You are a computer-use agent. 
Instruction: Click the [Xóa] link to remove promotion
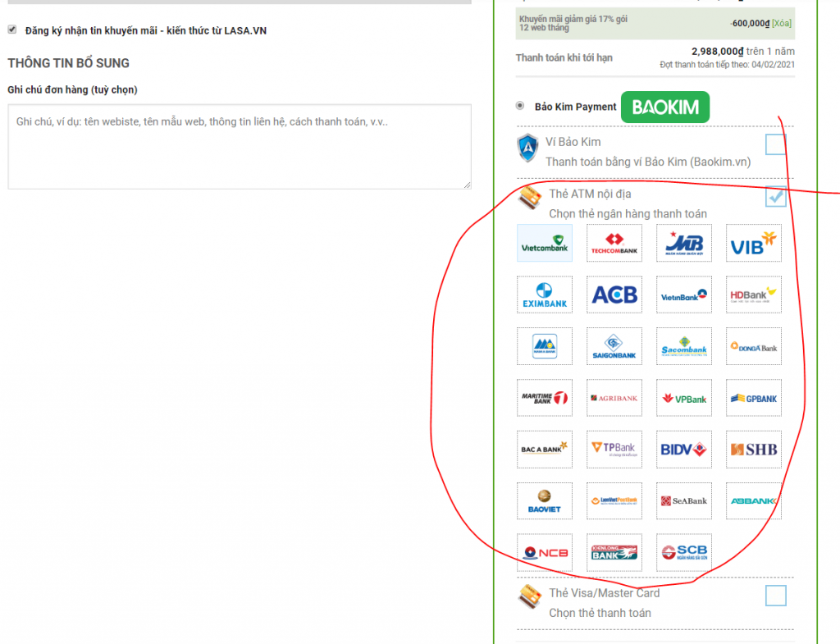(782, 23)
